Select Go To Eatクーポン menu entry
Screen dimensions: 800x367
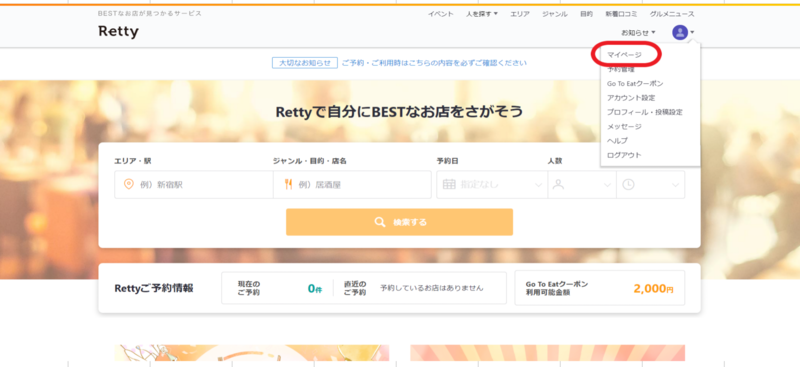(x=635, y=83)
